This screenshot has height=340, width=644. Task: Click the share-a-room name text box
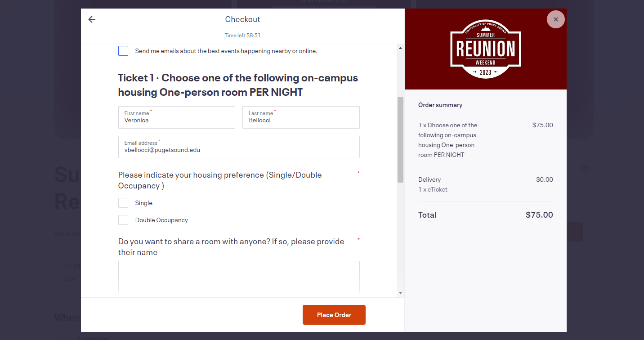[x=239, y=277]
